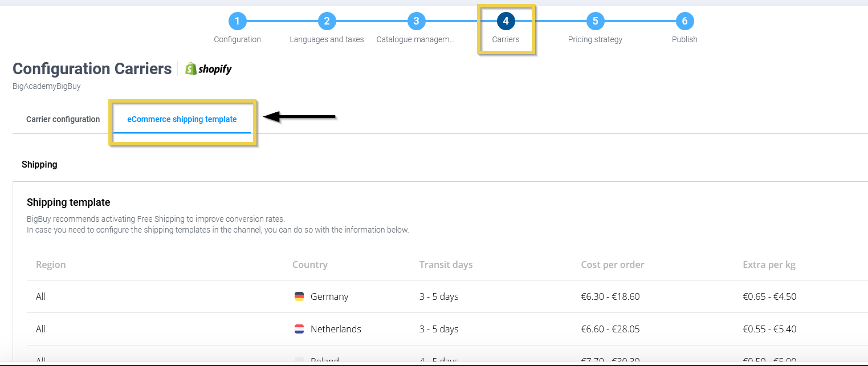Click the Country column header
Viewport: 868px width, 366px height.
click(309, 265)
